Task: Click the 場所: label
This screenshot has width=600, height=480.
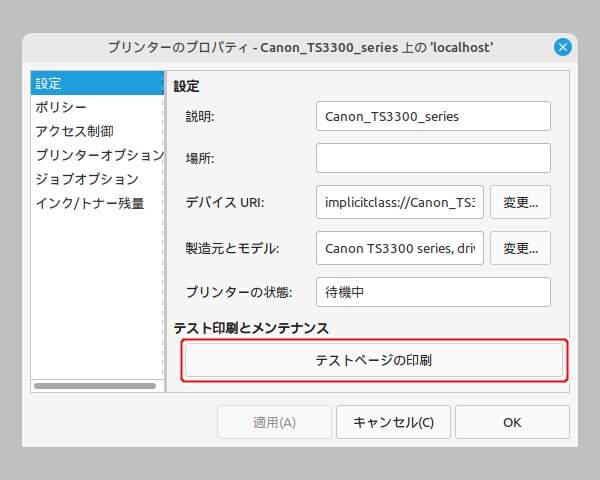Action: (x=200, y=158)
